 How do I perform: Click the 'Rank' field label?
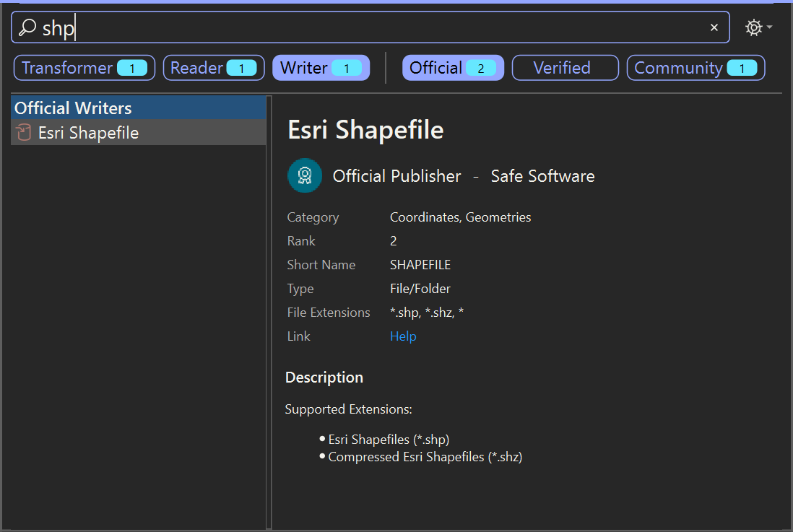point(301,240)
